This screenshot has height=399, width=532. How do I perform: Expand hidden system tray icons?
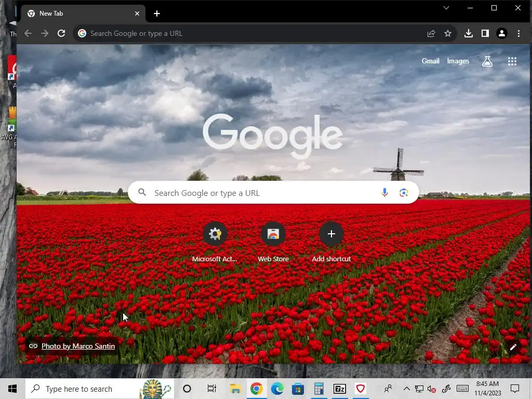406,389
